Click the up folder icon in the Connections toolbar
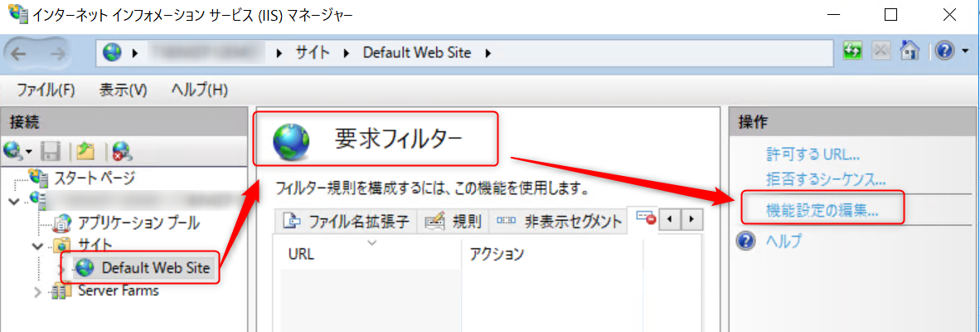Viewport: 980px width, 332px height. [x=85, y=151]
